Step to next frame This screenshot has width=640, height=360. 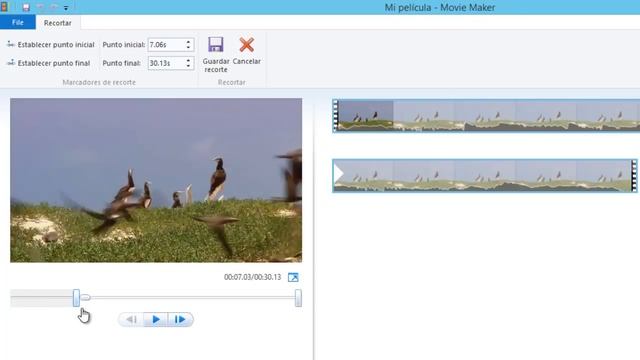click(x=180, y=319)
